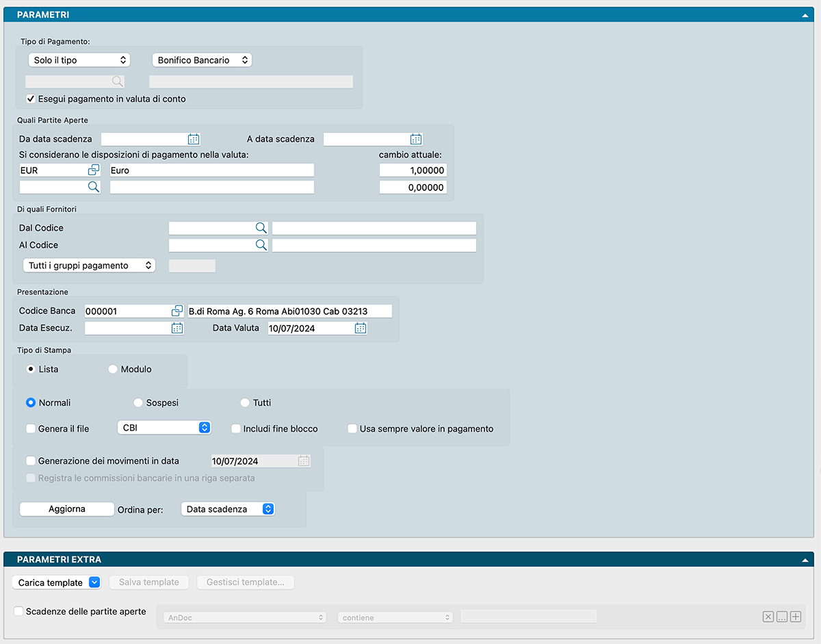
Task: Collapse the PARAMETRI panel header
Action: [x=805, y=14]
